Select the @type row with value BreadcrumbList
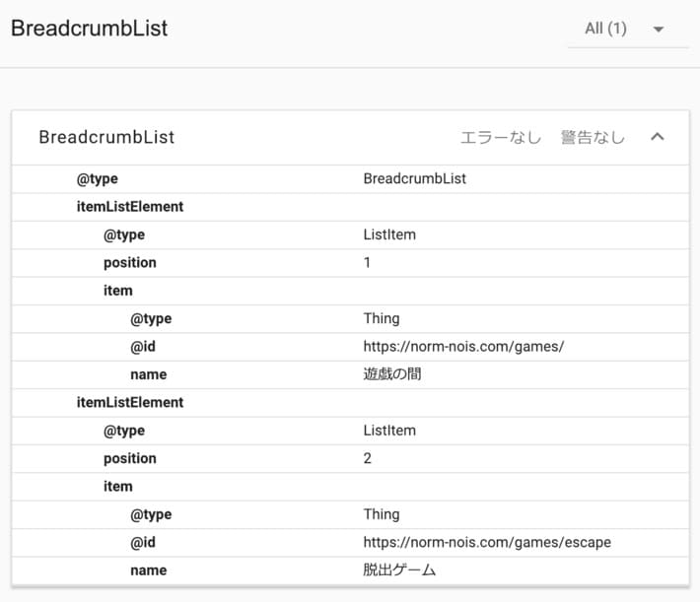 click(x=350, y=179)
